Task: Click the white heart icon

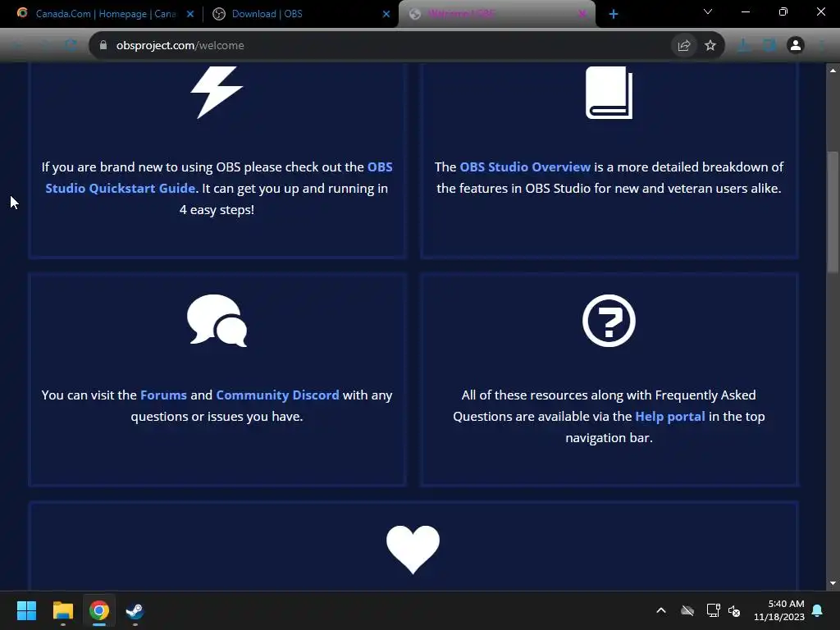Action: tap(413, 550)
